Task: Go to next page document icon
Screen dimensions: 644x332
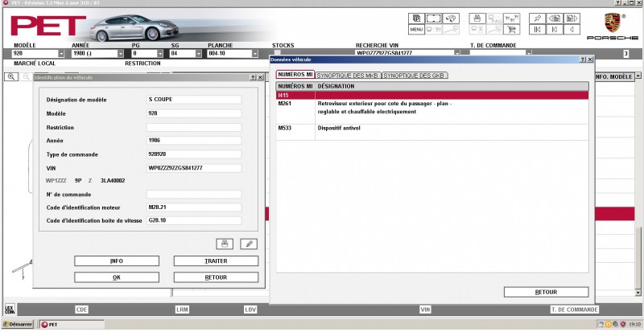Action: tap(572, 18)
